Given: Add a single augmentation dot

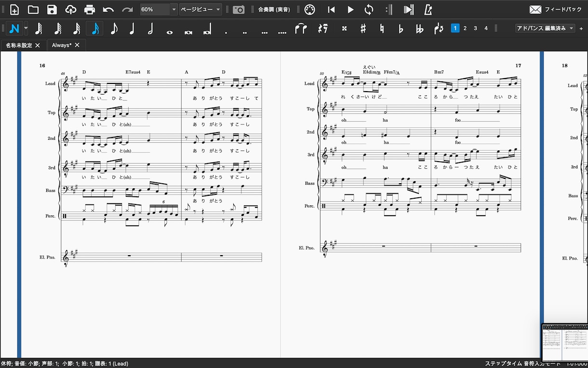Looking at the screenshot, I should (x=226, y=32).
